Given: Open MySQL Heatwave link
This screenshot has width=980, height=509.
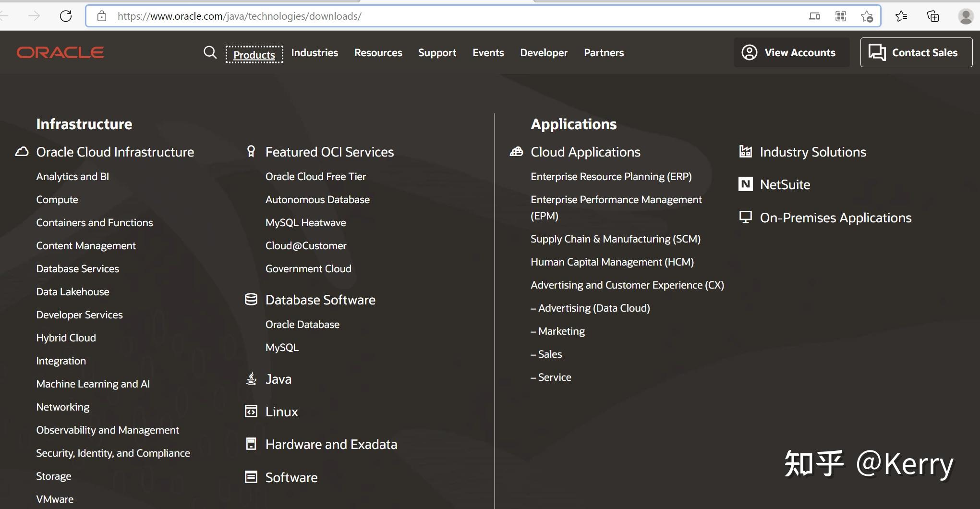Looking at the screenshot, I should [305, 222].
